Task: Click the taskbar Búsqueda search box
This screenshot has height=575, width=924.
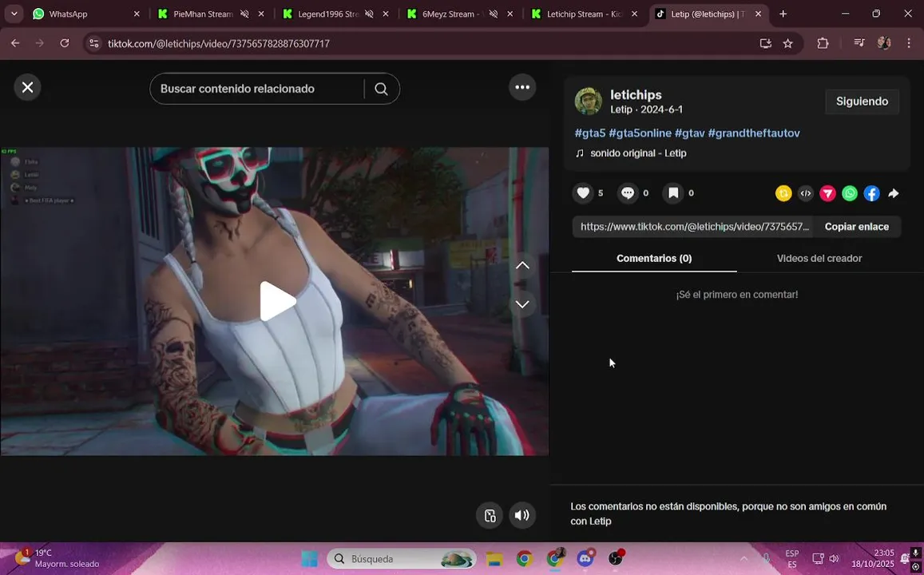Action: [x=401, y=559]
